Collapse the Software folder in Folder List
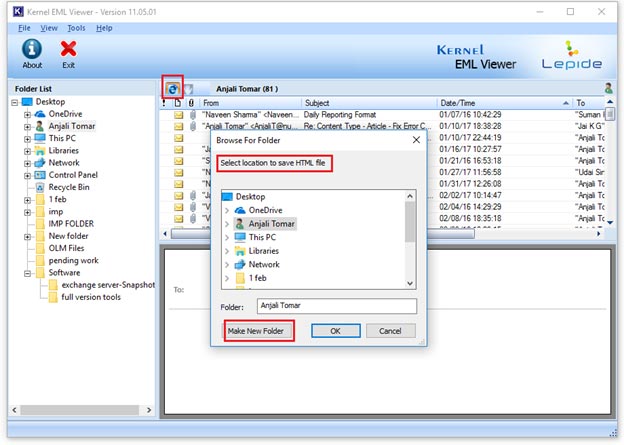Image resolution: width=624 pixels, height=445 pixels. pos(27,273)
